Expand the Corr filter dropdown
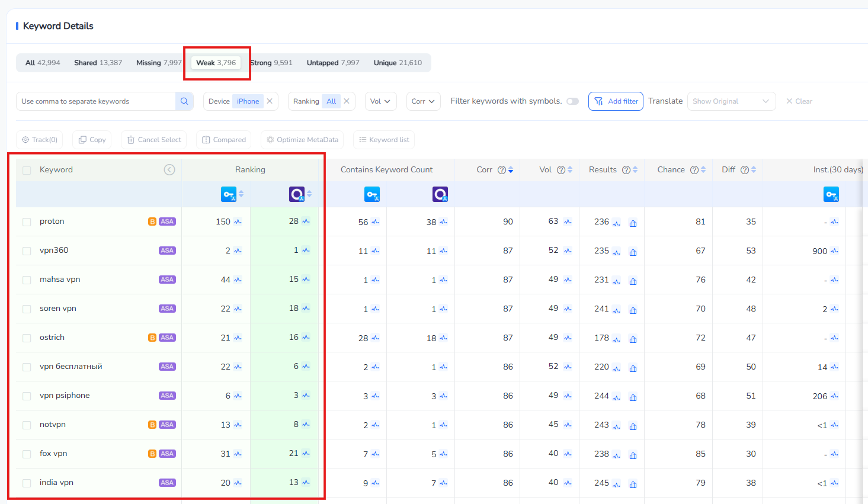This screenshot has height=504, width=868. (423, 101)
